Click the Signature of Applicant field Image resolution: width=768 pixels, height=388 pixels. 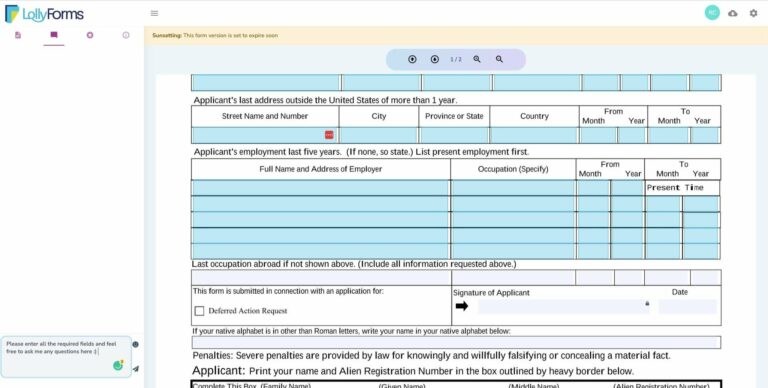click(564, 307)
